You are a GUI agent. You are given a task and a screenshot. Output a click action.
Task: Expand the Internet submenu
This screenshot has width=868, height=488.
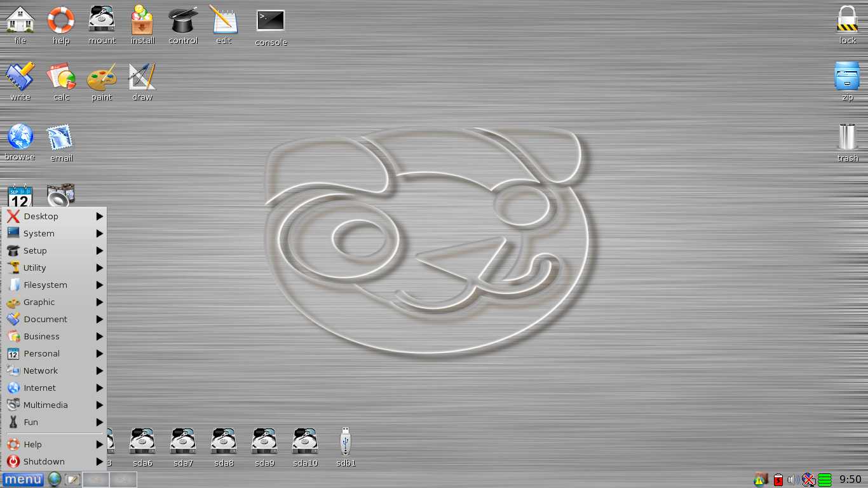coord(55,388)
